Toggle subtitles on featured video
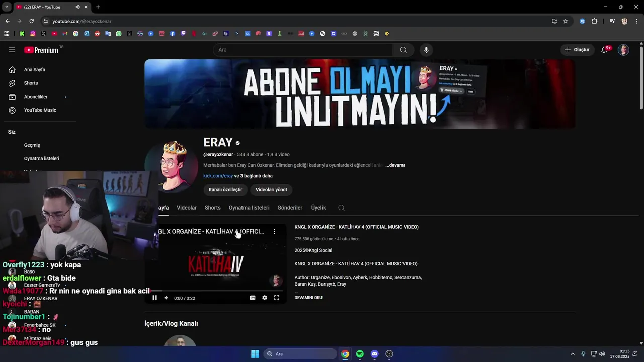The height and width of the screenshot is (362, 644). point(253,298)
